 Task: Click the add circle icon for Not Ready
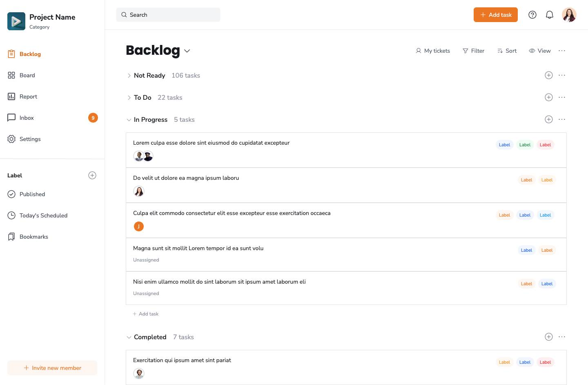549,75
